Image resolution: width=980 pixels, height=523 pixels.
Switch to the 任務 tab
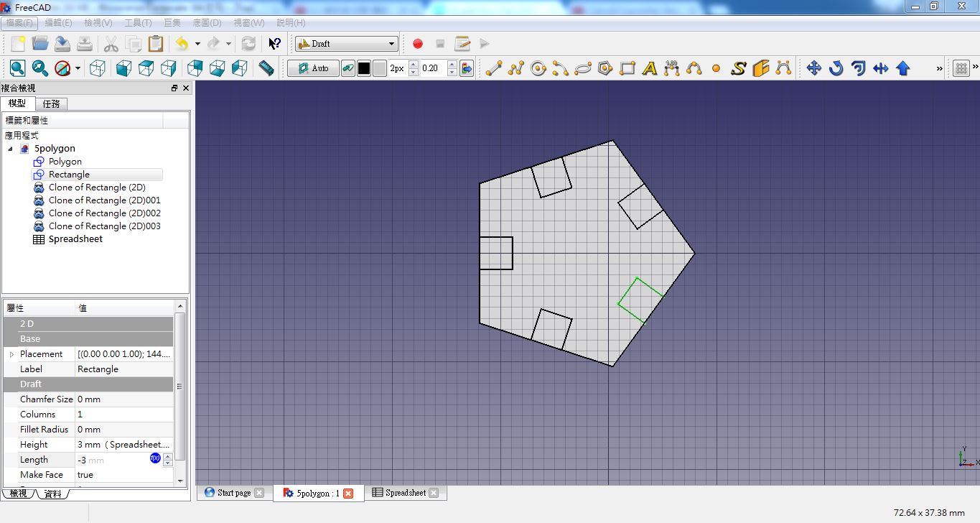pos(51,103)
